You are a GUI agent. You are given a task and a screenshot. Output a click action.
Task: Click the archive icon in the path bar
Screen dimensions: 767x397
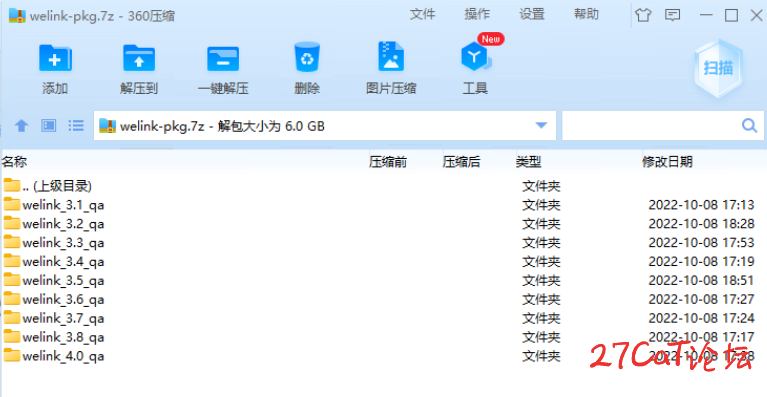pyautogui.click(x=108, y=126)
